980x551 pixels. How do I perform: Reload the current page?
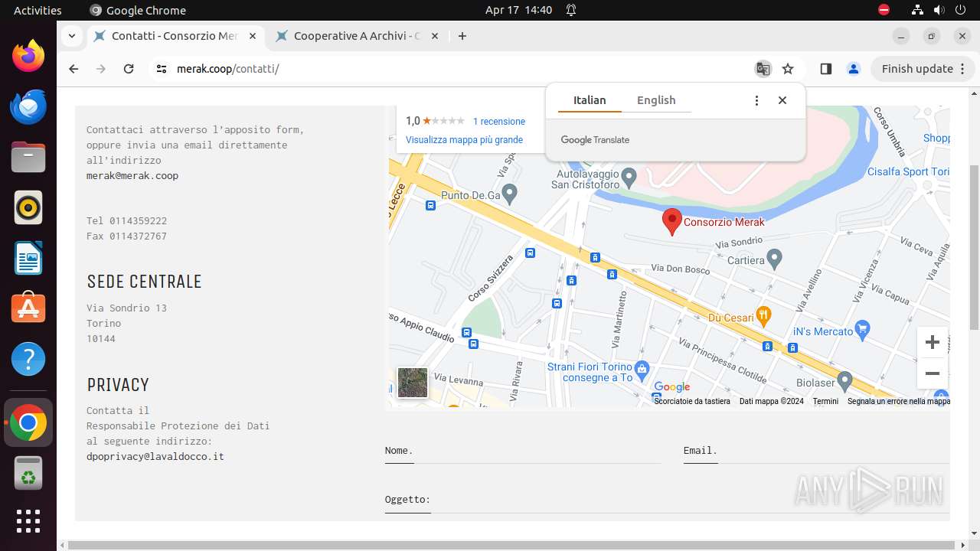click(x=129, y=69)
